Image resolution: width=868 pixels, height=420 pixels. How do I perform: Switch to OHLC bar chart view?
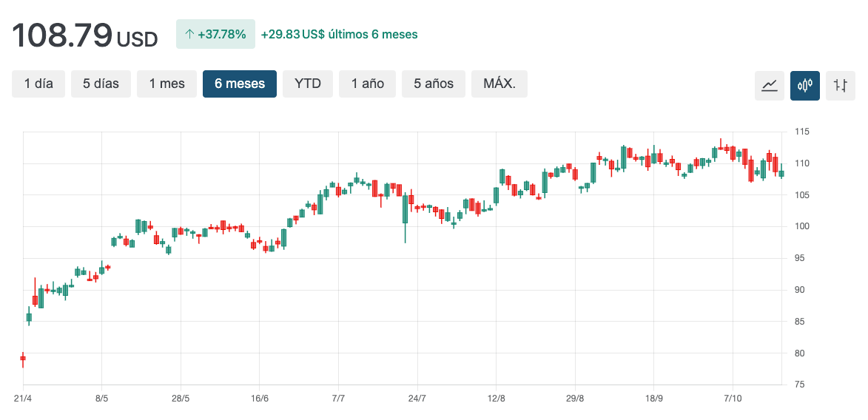840,85
